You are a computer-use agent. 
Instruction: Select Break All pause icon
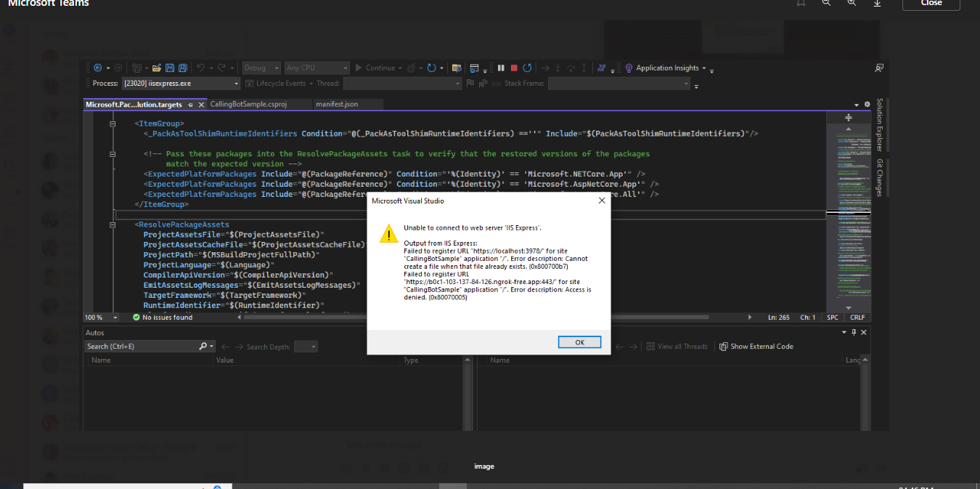pyautogui.click(x=500, y=68)
